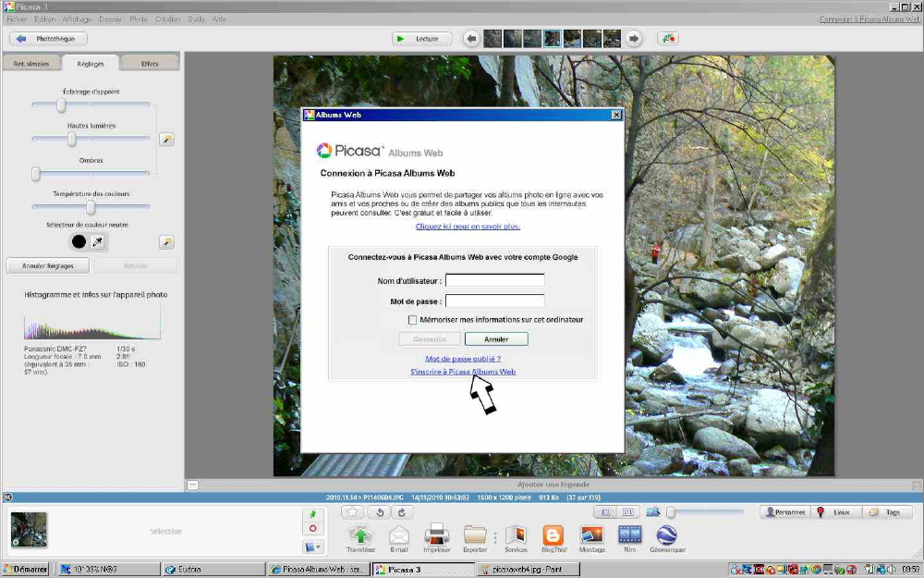The image size is (924, 578).
Task: Rotate photo clockwise
Action: [402, 512]
